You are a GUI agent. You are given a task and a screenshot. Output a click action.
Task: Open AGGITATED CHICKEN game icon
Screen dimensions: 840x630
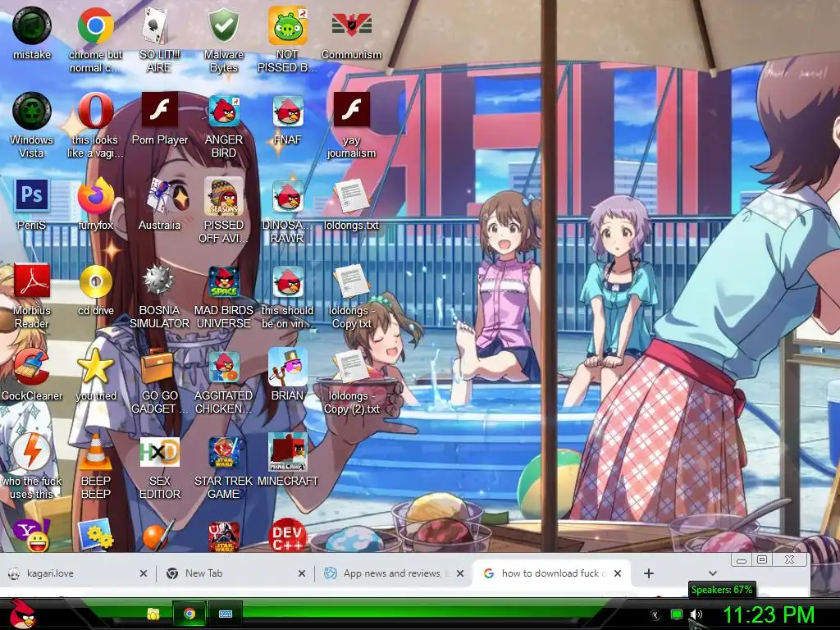pyautogui.click(x=223, y=381)
